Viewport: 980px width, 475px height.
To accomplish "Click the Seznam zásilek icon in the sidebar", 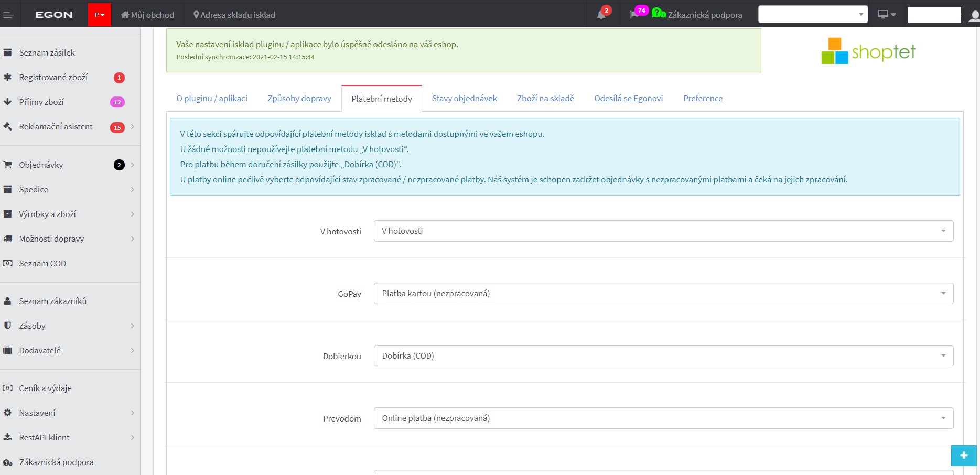I will 7,52.
